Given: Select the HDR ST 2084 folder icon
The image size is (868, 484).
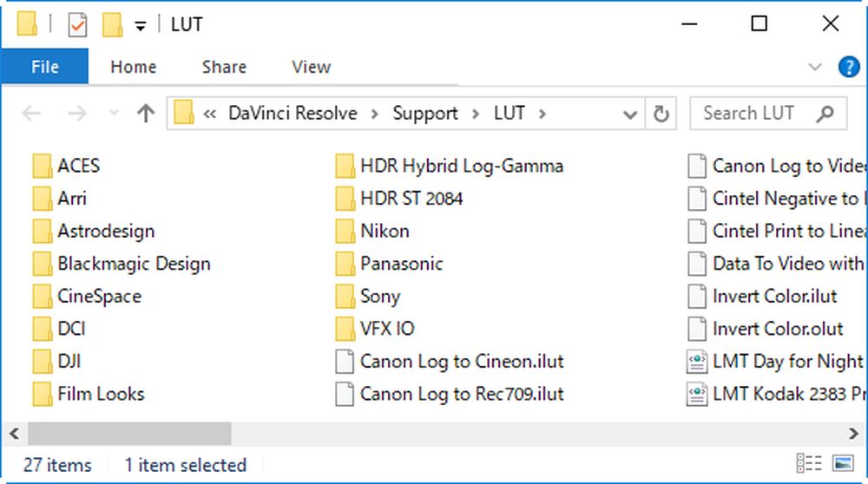Looking at the screenshot, I should [x=345, y=199].
